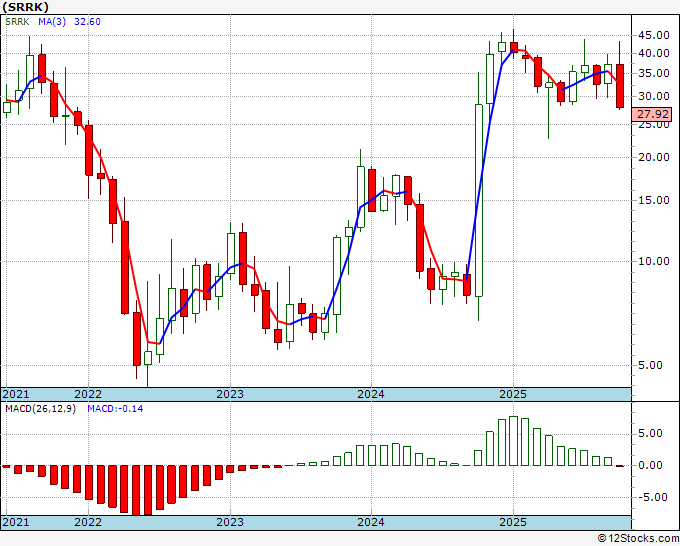Click the 2025 label on MACD axis
Image resolution: width=680 pixels, height=546 pixels.
pyautogui.click(x=513, y=522)
